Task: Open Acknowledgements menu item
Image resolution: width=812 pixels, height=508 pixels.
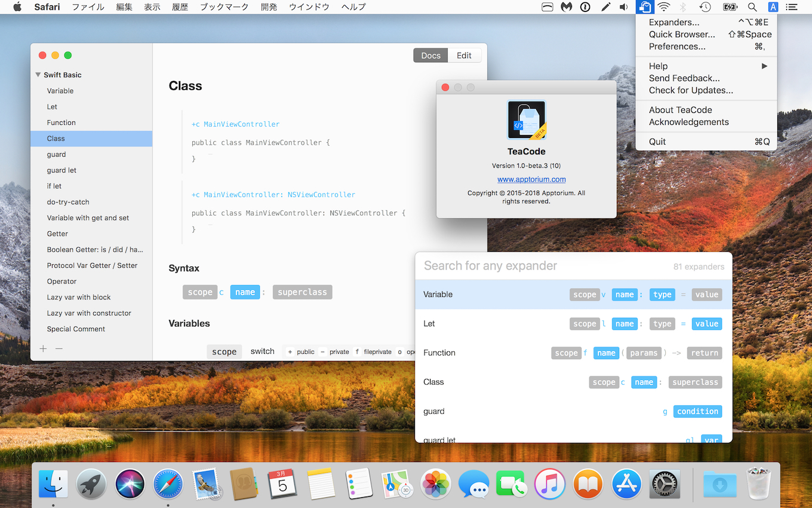Action: point(706,122)
